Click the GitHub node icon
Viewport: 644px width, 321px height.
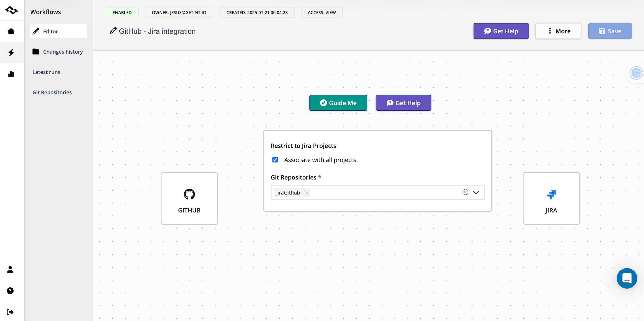click(189, 194)
